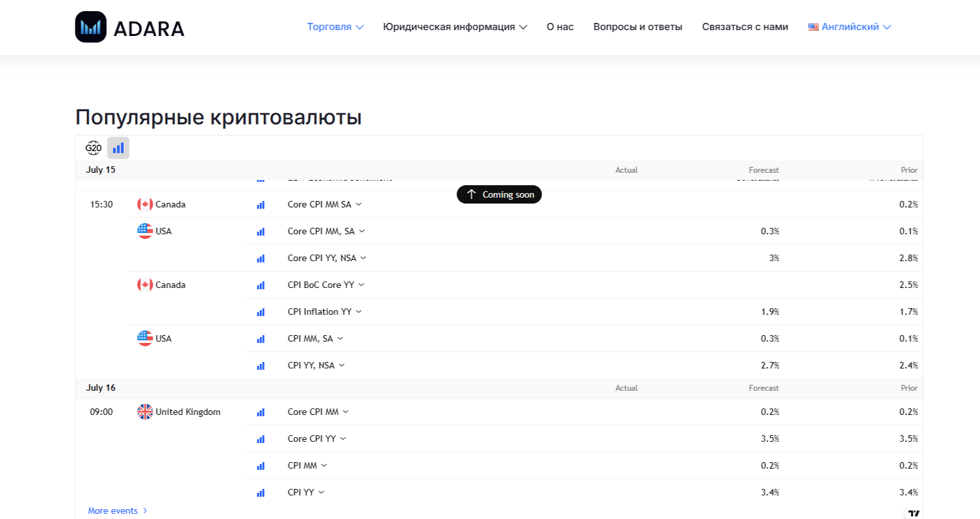Click importance bars icon for CPI Inflation YY
The height and width of the screenshot is (519, 980).
[x=261, y=312]
